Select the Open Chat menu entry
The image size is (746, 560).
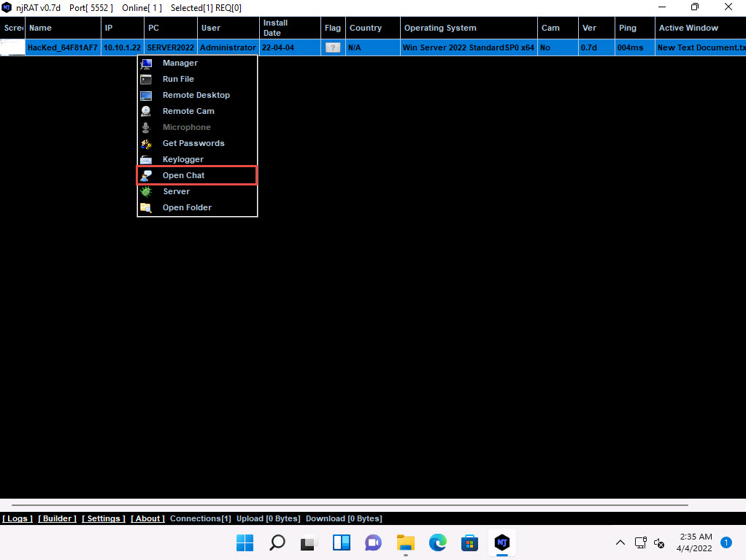coord(183,176)
